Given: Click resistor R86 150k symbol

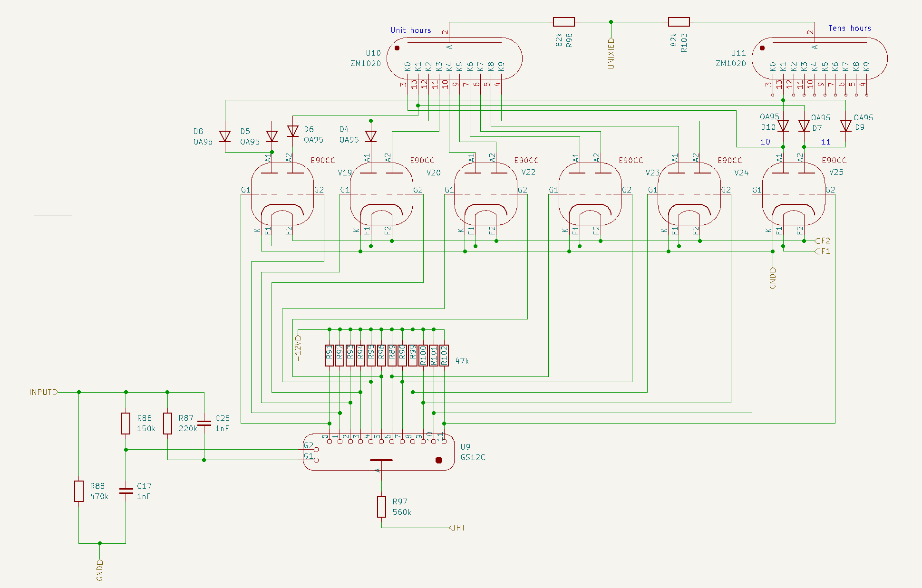Looking at the screenshot, I should tap(126, 423).
